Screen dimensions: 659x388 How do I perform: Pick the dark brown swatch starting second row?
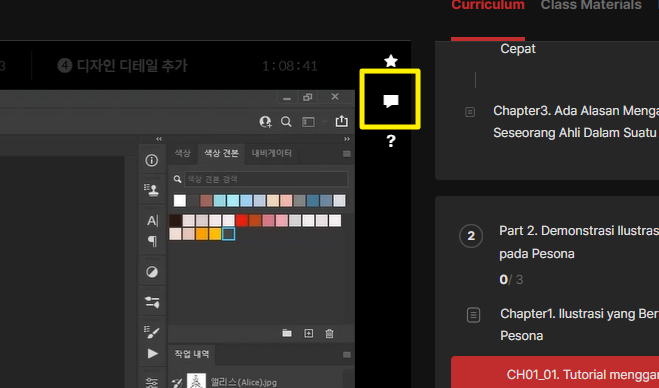[x=175, y=220]
